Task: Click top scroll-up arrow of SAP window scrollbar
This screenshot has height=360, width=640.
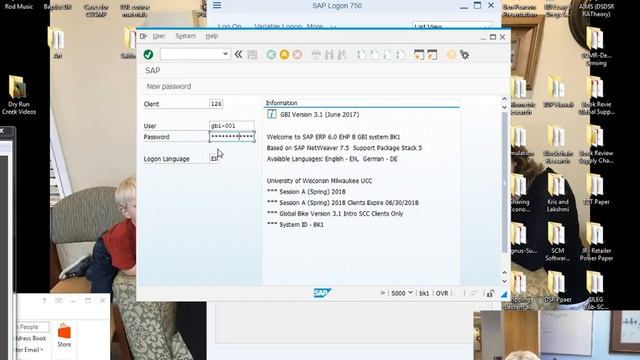Action: [504, 99]
